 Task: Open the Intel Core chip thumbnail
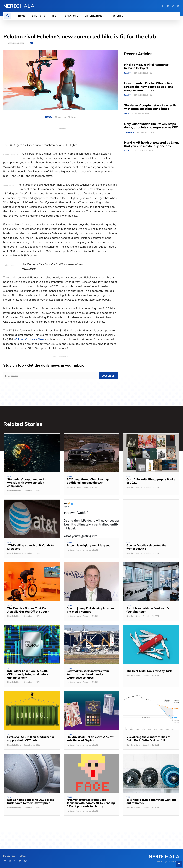click(x=32, y=645)
